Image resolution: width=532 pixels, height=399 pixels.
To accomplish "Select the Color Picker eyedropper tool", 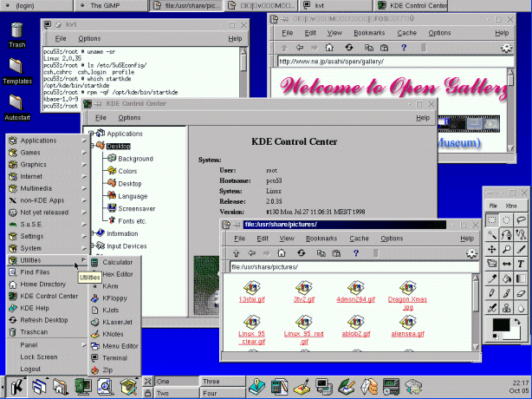I will (x=492, y=278).
